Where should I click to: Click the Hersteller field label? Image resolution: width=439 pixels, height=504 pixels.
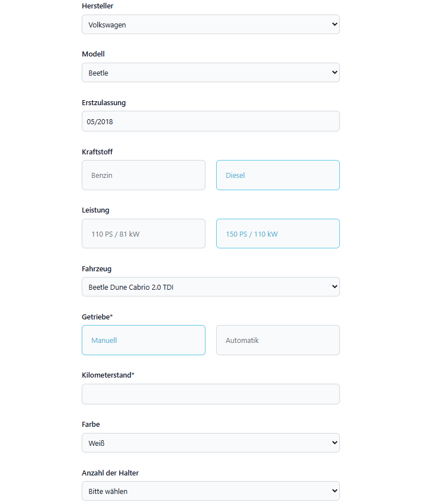[x=97, y=6]
